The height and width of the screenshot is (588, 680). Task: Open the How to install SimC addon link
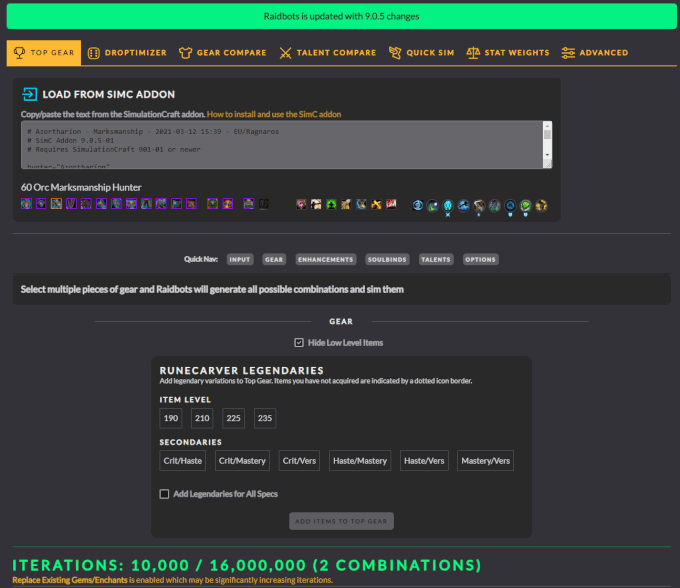point(274,114)
